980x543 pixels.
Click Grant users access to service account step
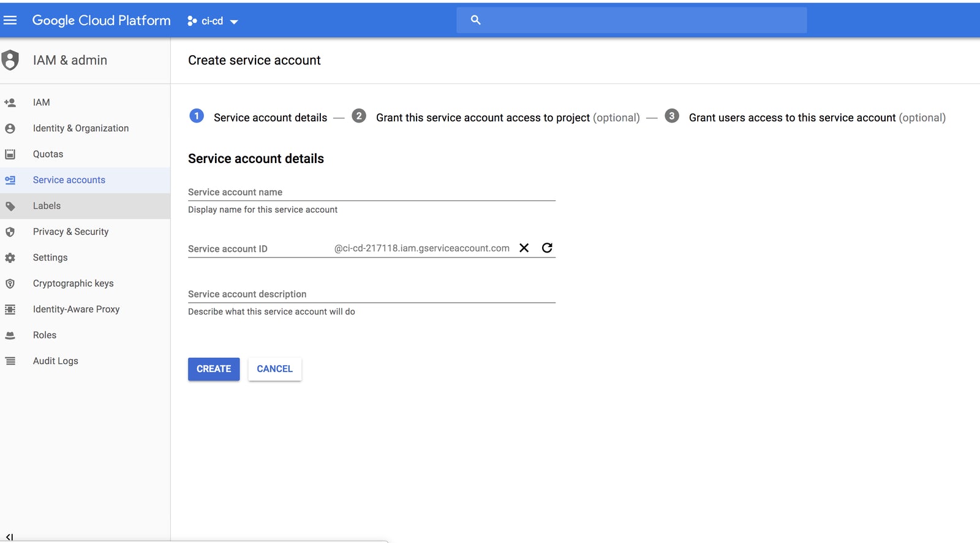point(817,118)
